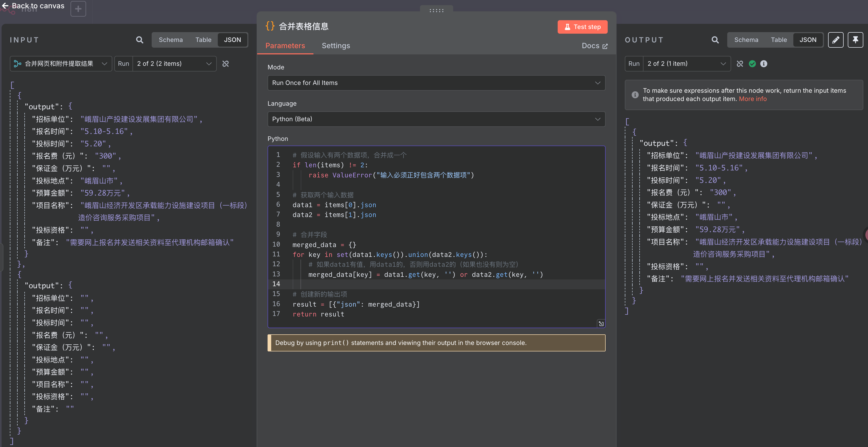The height and width of the screenshot is (447, 868).
Task: Click the green success check icon
Action: [x=752, y=64]
